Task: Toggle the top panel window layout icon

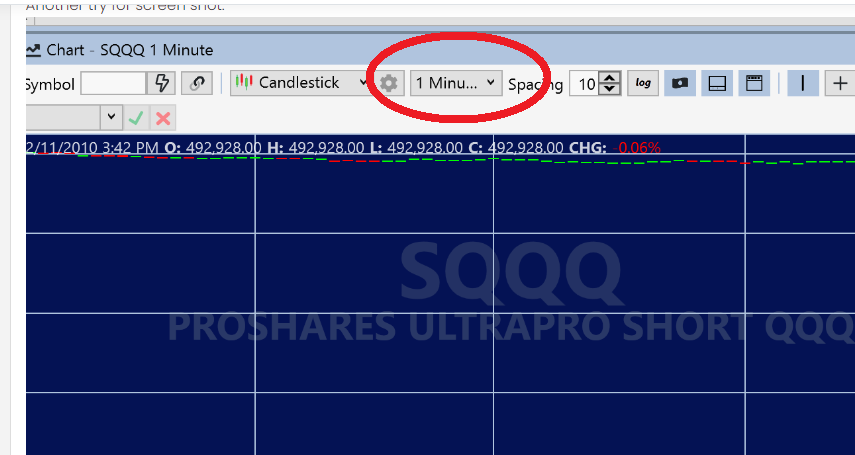Action: point(754,83)
